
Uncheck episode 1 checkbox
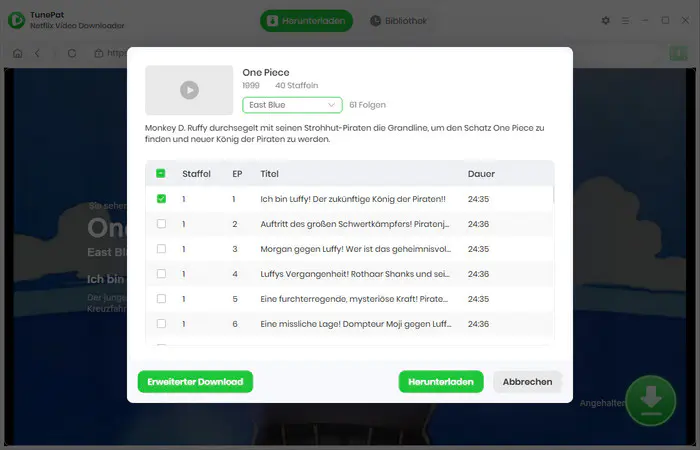tap(161, 199)
